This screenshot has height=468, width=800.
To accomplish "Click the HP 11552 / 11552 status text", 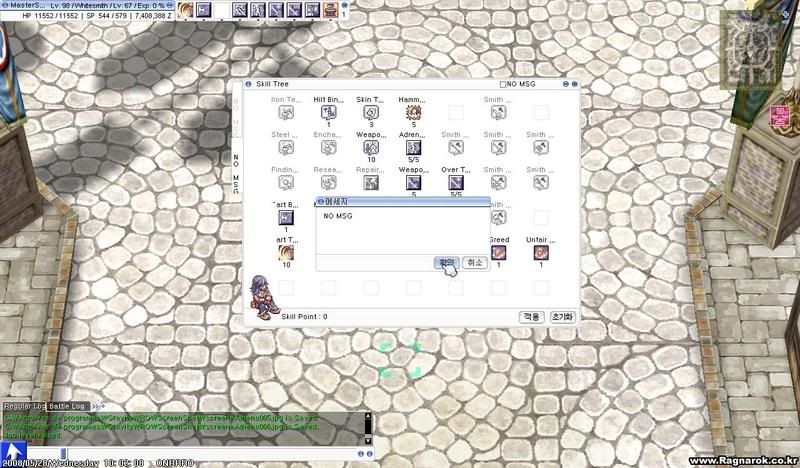I will tap(50, 16).
